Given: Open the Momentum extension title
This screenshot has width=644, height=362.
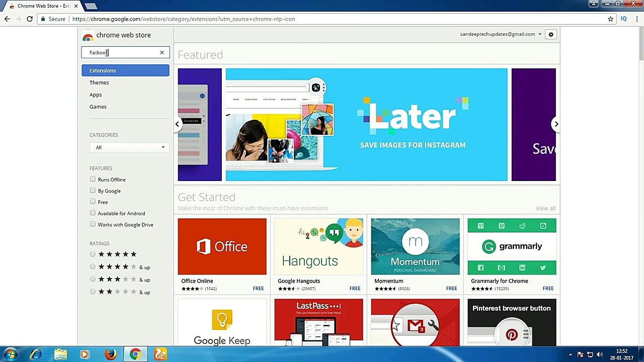Looking at the screenshot, I should coord(388,281).
